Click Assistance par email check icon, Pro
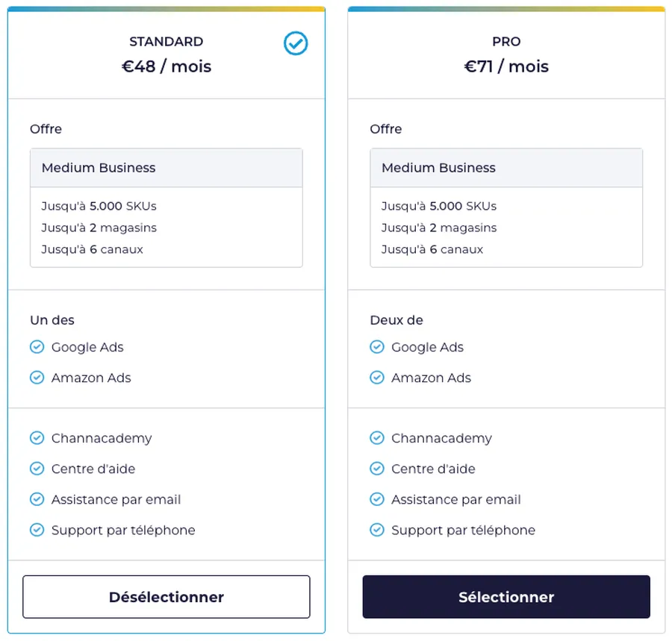Image resolution: width=672 pixels, height=641 pixels. pos(377,499)
